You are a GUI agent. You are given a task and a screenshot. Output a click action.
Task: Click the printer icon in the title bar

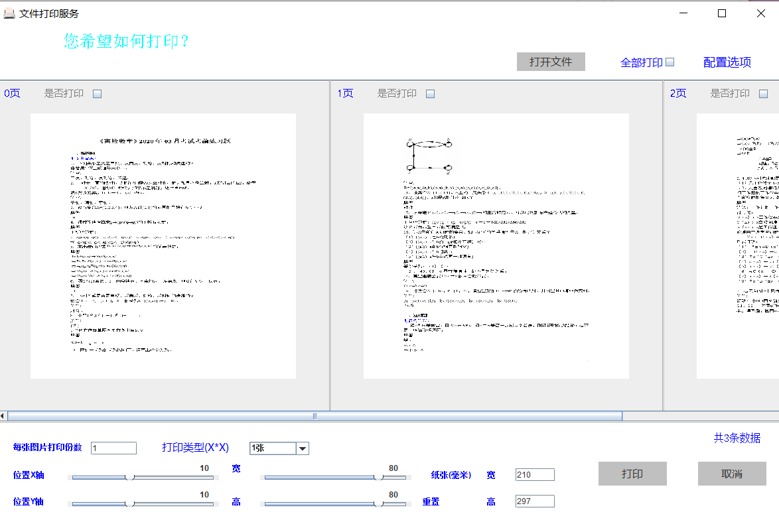[9, 12]
